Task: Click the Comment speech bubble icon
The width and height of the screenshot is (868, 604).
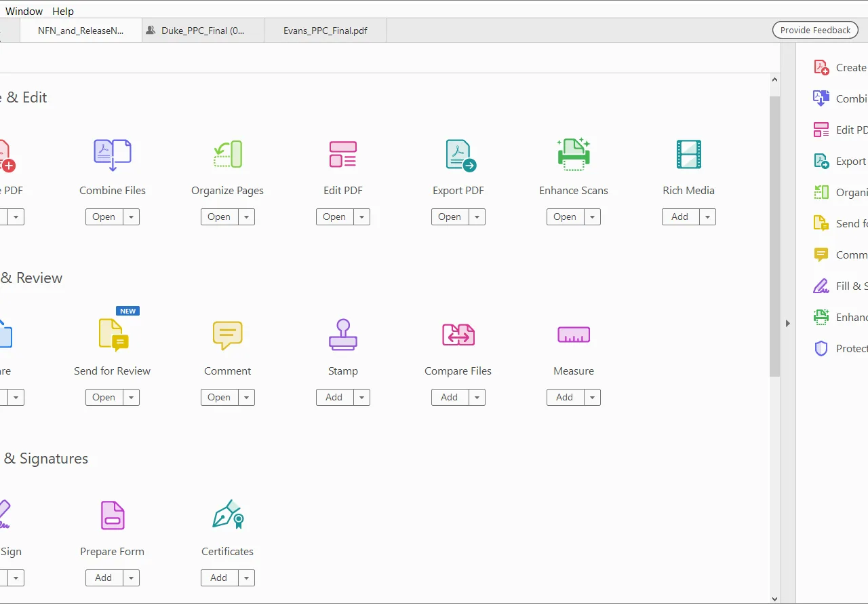Action: (228, 335)
